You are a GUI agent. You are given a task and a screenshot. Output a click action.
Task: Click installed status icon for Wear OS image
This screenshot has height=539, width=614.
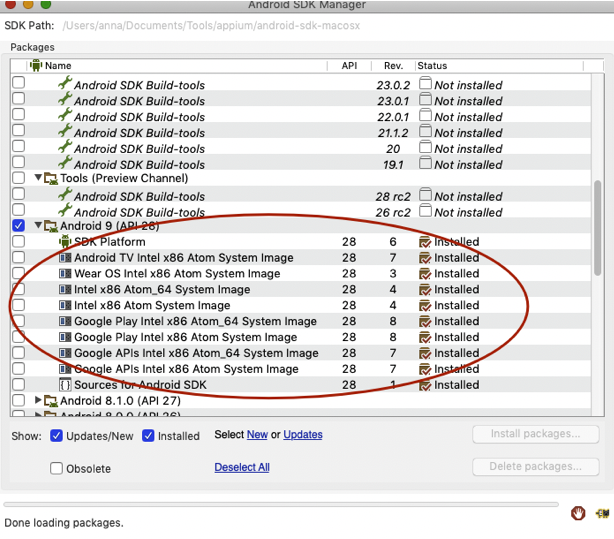[x=425, y=274]
